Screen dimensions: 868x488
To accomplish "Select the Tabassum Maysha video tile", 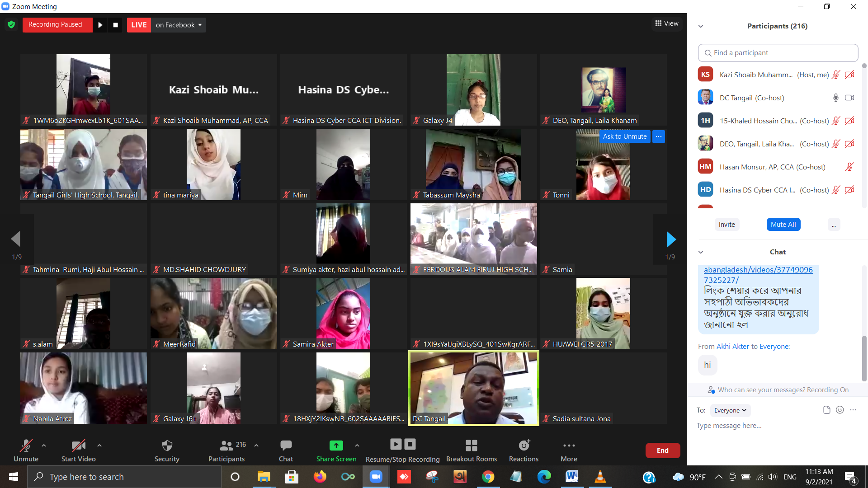I will pyautogui.click(x=474, y=164).
